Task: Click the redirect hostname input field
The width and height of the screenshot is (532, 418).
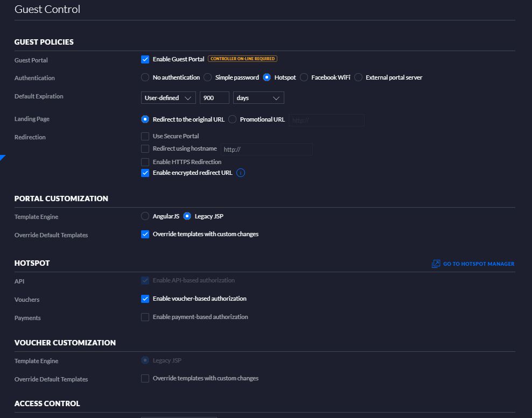Action: [266, 149]
